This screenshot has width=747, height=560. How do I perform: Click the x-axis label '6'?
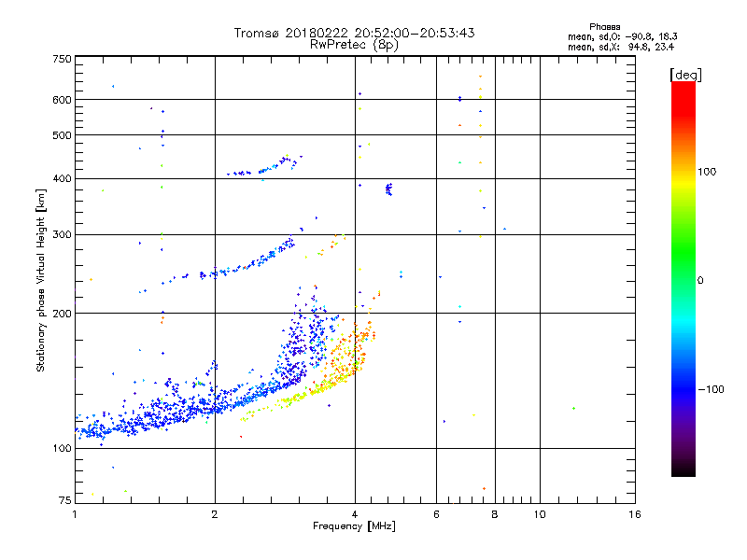click(436, 514)
